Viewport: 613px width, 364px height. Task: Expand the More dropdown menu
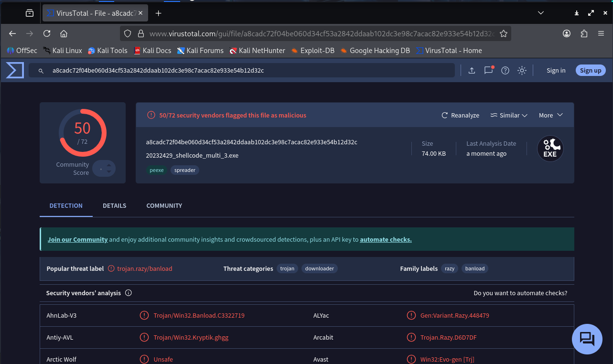click(x=551, y=115)
